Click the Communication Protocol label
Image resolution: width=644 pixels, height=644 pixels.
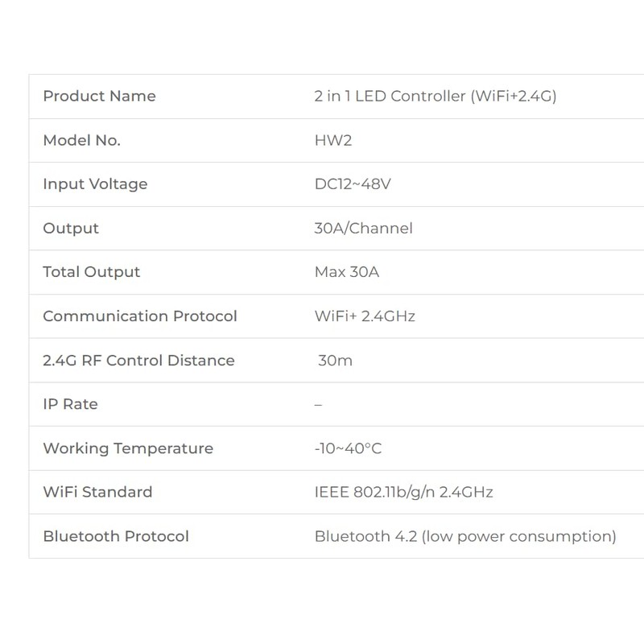coord(140,316)
